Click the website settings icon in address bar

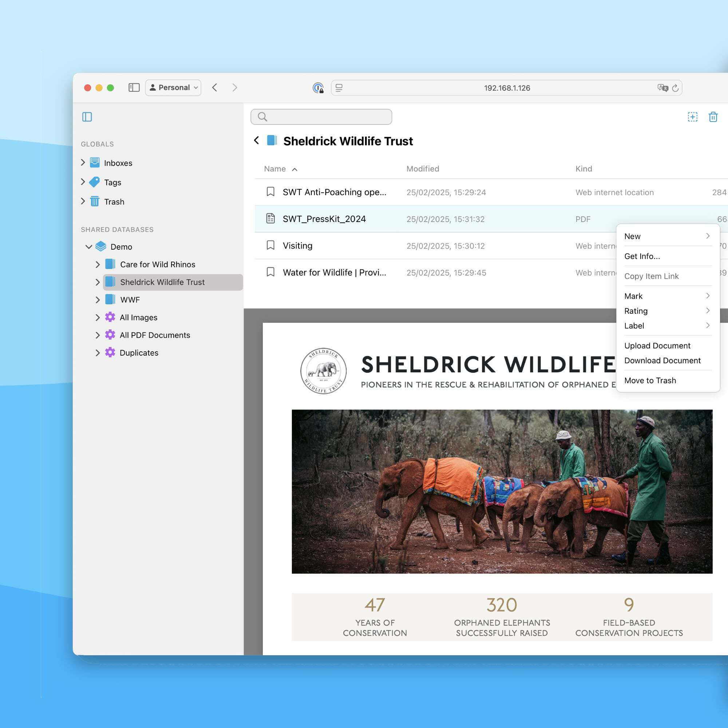pyautogui.click(x=339, y=88)
